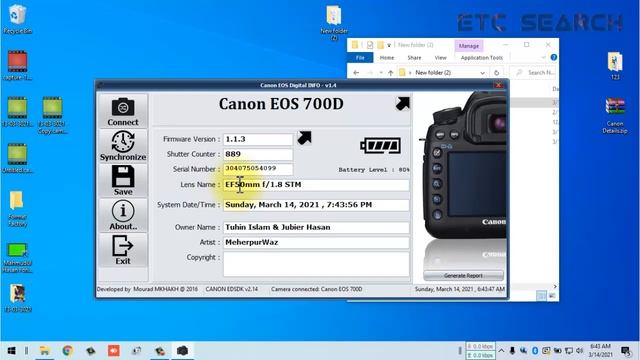The image size is (640, 360).
Task: Open Share tab in Explorer window
Action: click(414, 58)
